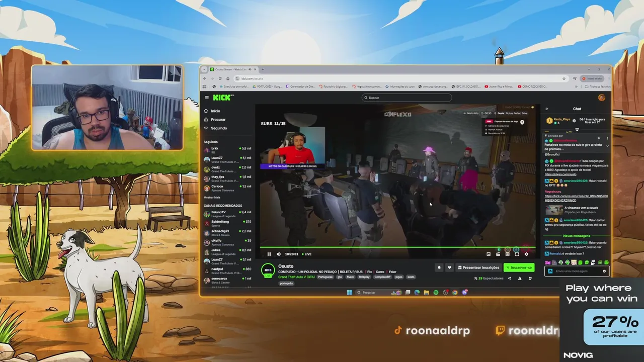Screen dimensions: 644x362
Task: Mute the stream volume speaker icon
Action: click(278, 254)
